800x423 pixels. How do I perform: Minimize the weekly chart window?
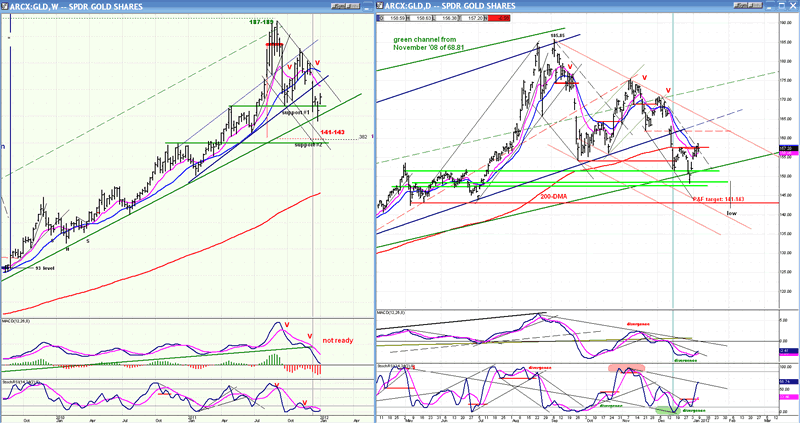368,7
